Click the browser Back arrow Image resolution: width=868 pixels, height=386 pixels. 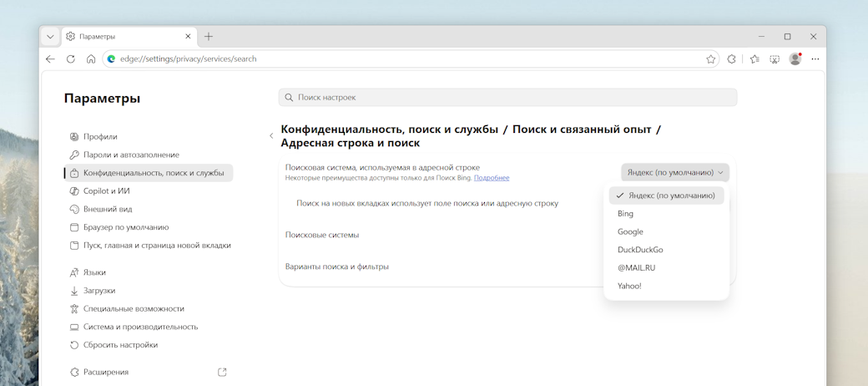[50, 58]
